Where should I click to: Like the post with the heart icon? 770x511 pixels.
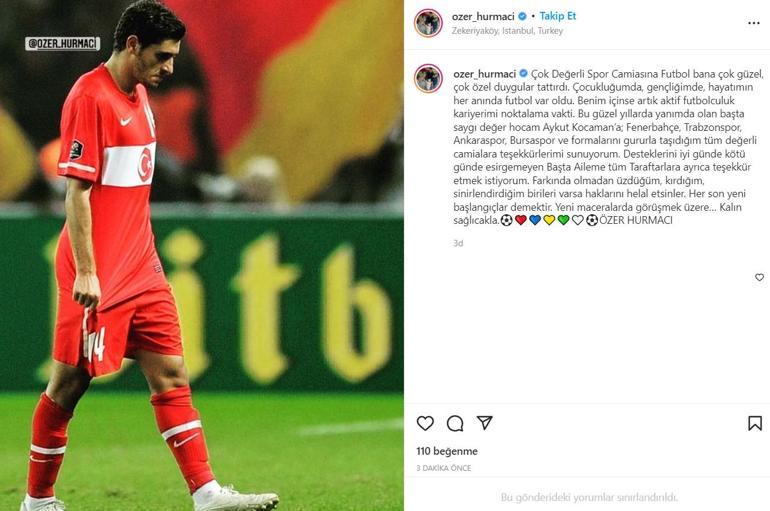tap(425, 423)
